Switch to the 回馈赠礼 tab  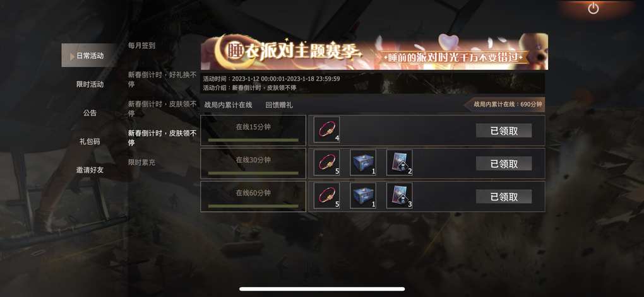(279, 105)
